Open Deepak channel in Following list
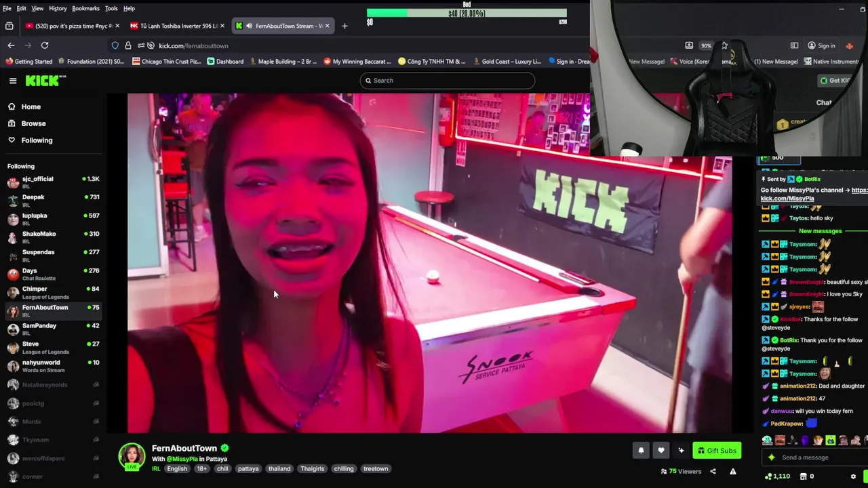 53,200
